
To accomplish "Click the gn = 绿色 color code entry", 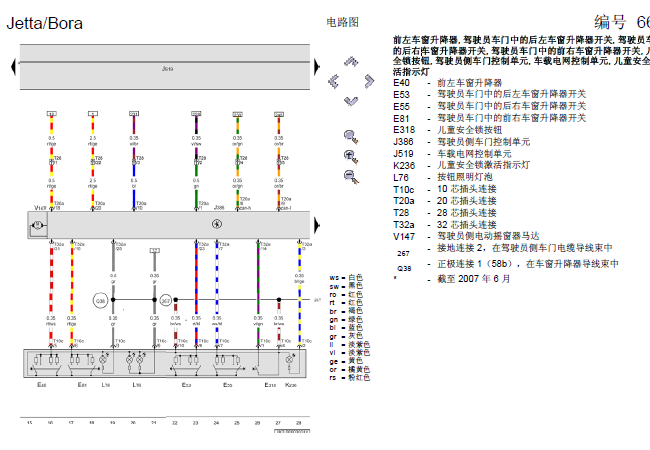I will click(346, 319).
